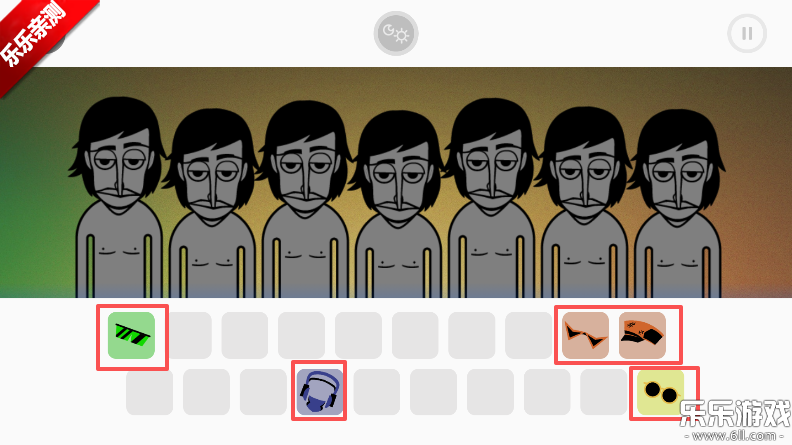Pause the mix with pause button
792x445 pixels.
747,33
